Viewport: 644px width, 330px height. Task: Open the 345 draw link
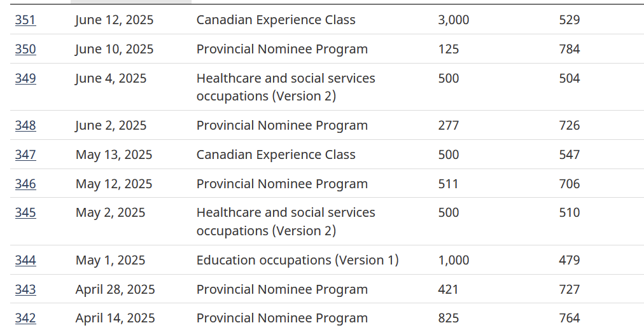point(25,212)
